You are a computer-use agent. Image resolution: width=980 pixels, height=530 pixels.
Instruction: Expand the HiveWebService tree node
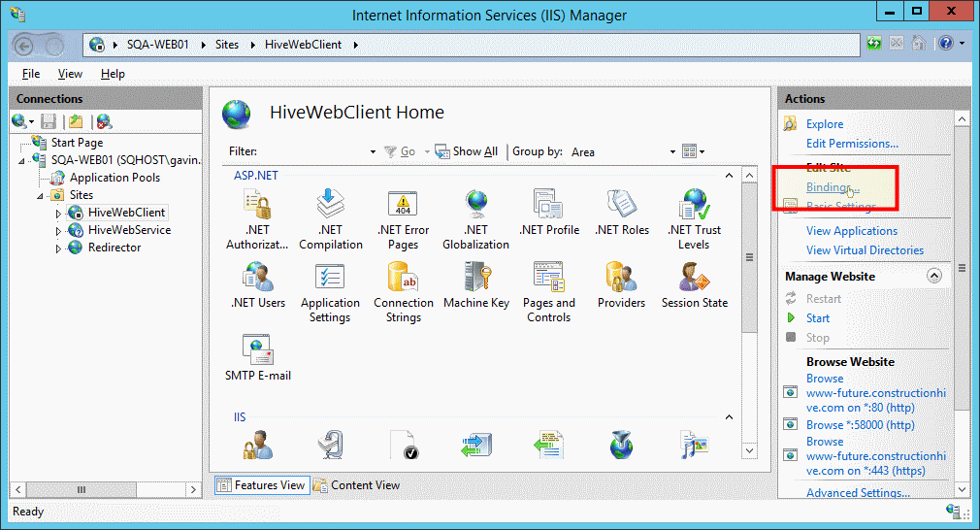(58, 231)
